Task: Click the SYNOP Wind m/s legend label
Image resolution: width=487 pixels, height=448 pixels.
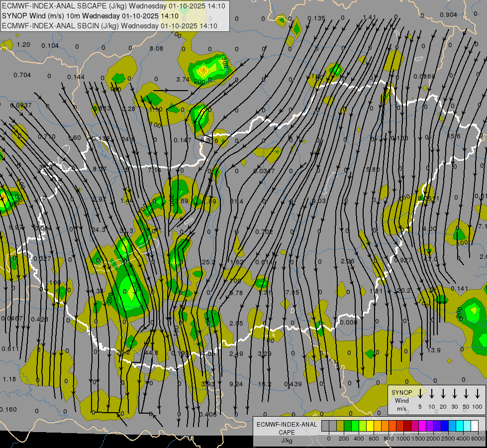Action: pos(402,400)
